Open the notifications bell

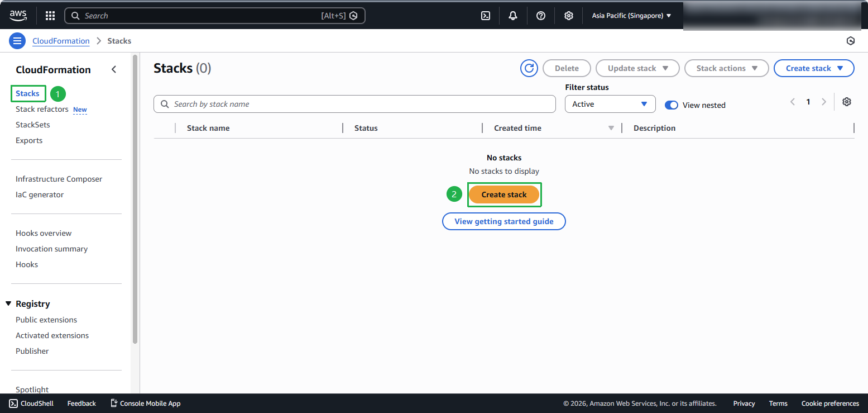512,15
